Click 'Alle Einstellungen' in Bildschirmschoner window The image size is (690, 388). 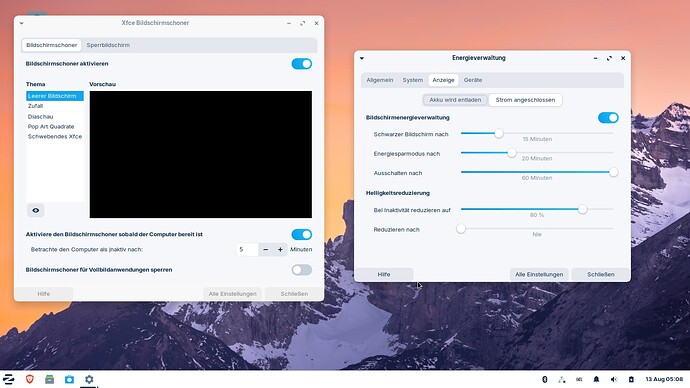point(232,294)
